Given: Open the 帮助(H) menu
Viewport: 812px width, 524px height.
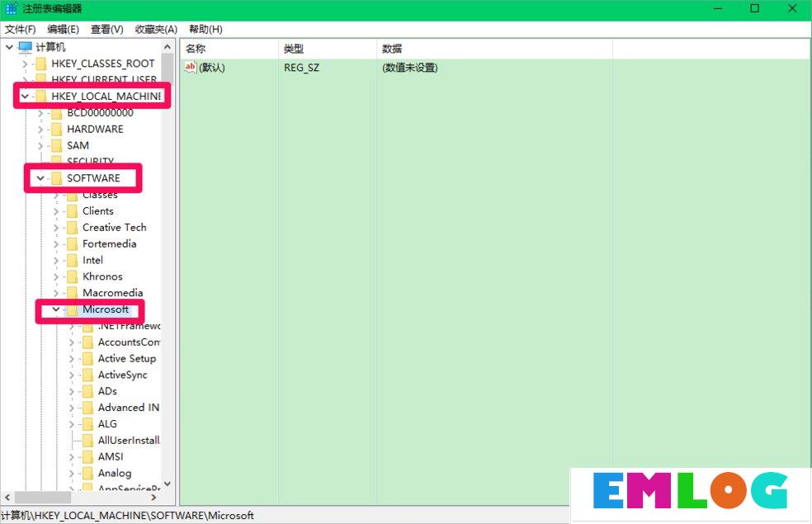Looking at the screenshot, I should 205,29.
